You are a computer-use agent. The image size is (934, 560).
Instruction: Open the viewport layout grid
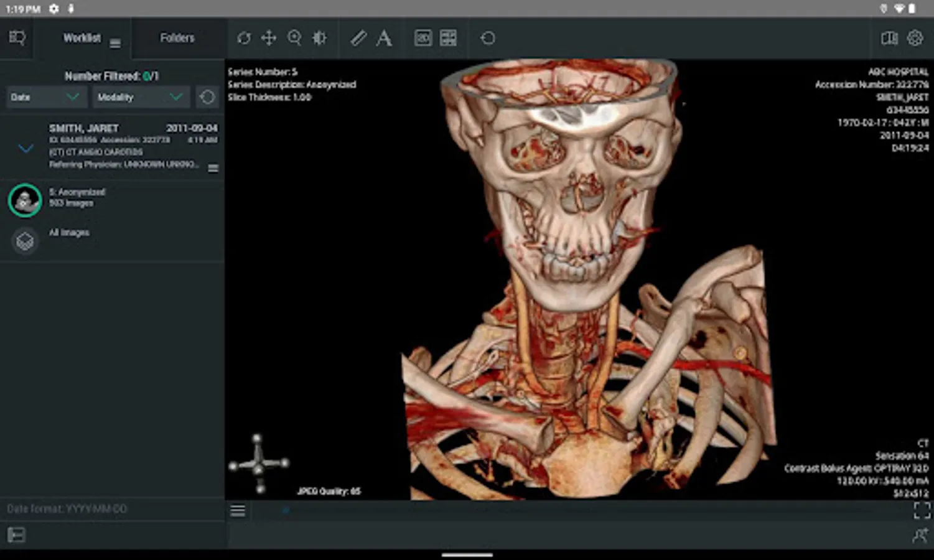pos(448,39)
